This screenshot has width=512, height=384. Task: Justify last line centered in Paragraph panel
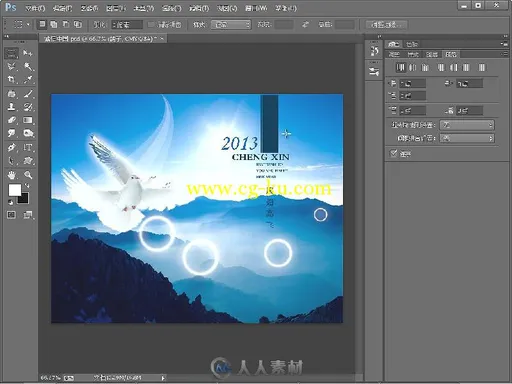(454, 68)
